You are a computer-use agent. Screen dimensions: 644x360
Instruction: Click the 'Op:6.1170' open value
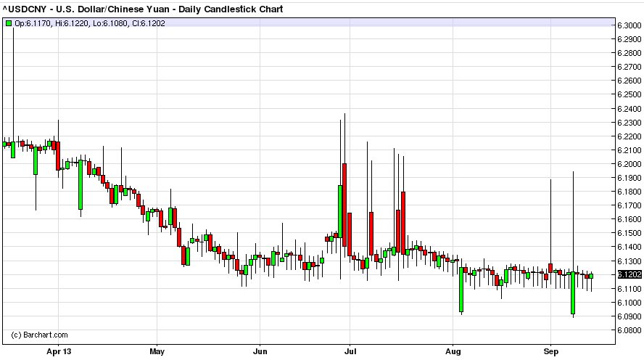coord(33,23)
